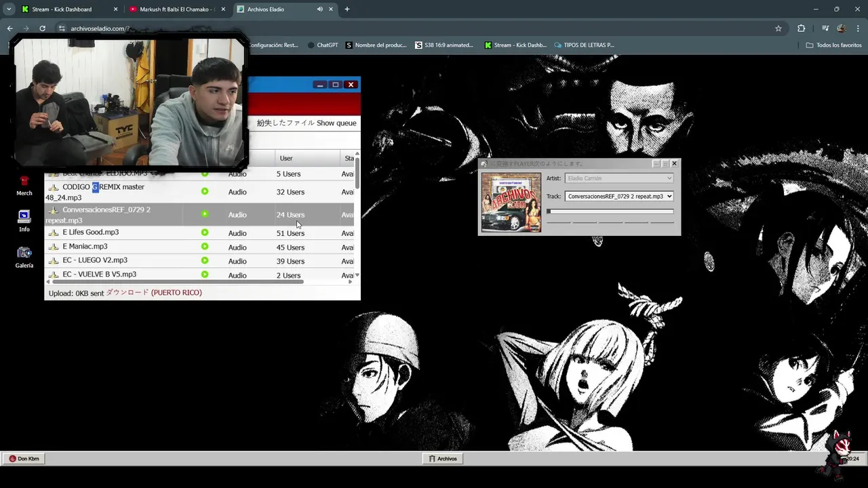The height and width of the screenshot is (488, 868).
Task: Open the Merch desktop icon
Action: point(24,185)
